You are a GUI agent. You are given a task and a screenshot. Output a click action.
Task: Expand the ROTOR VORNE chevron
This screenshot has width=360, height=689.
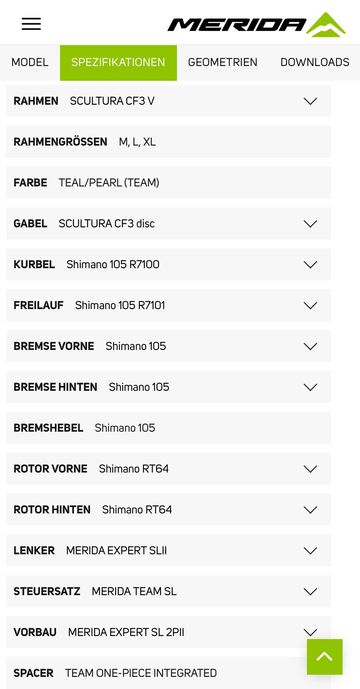click(310, 469)
